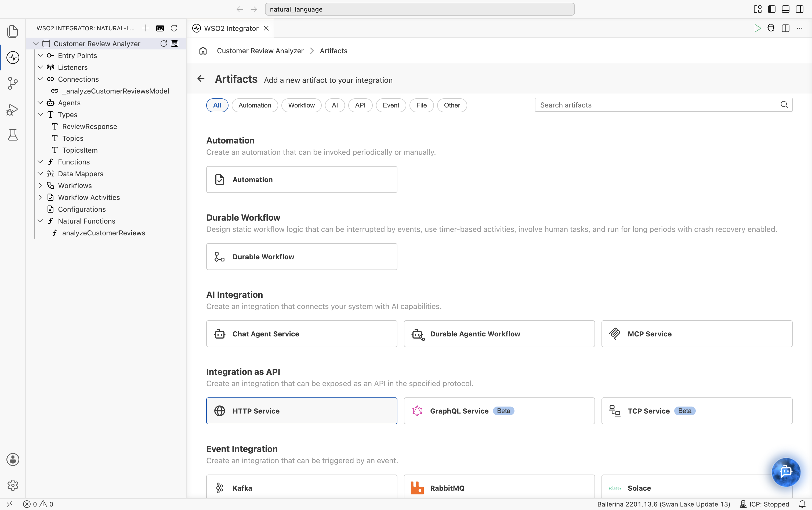Select the Other filter chip

click(452, 105)
